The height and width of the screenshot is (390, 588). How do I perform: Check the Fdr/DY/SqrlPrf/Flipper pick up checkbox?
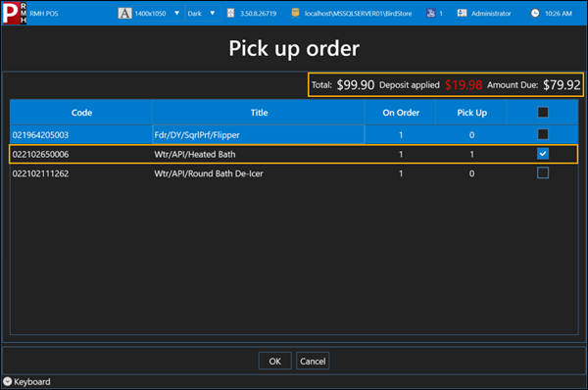[543, 134]
